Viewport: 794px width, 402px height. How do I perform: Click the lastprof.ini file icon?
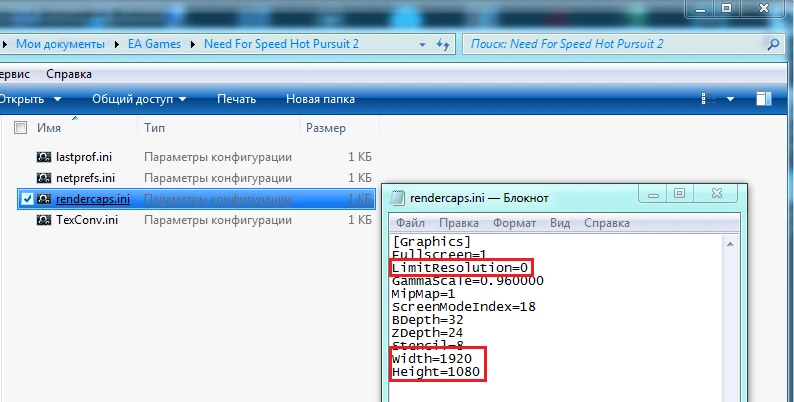44,157
